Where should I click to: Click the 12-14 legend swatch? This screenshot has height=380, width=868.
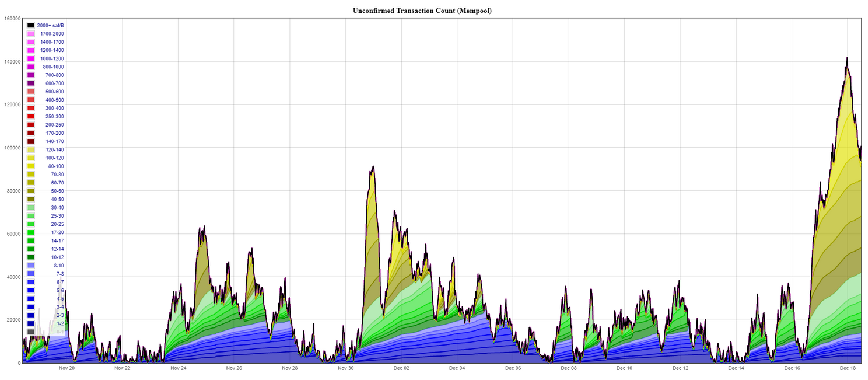coord(31,249)
